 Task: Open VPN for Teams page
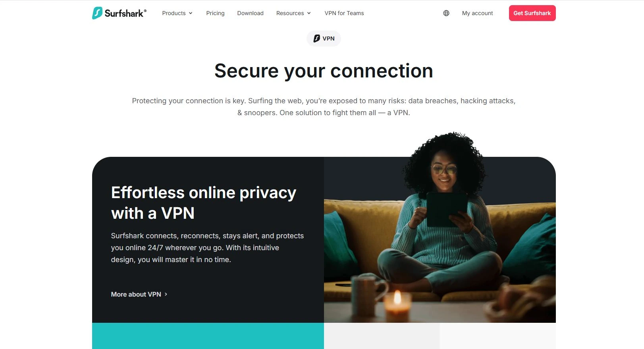pyautogui.click(x=344, y=13)
